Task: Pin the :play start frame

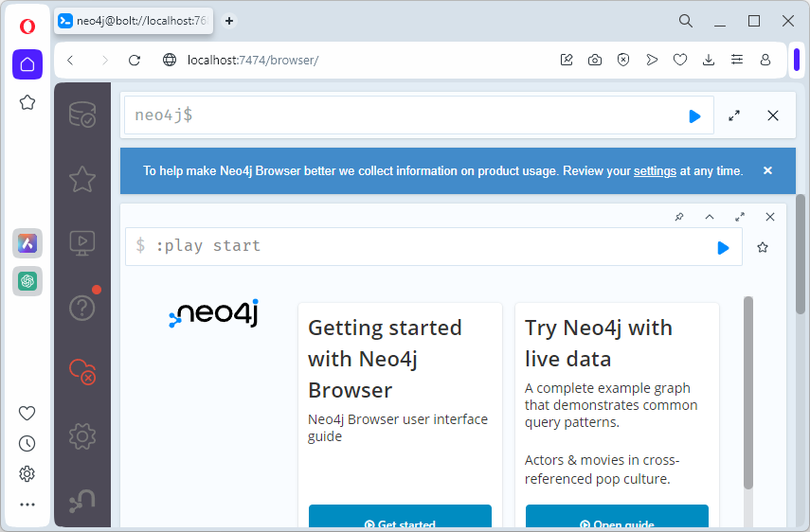Action: [x=679, y=217]
